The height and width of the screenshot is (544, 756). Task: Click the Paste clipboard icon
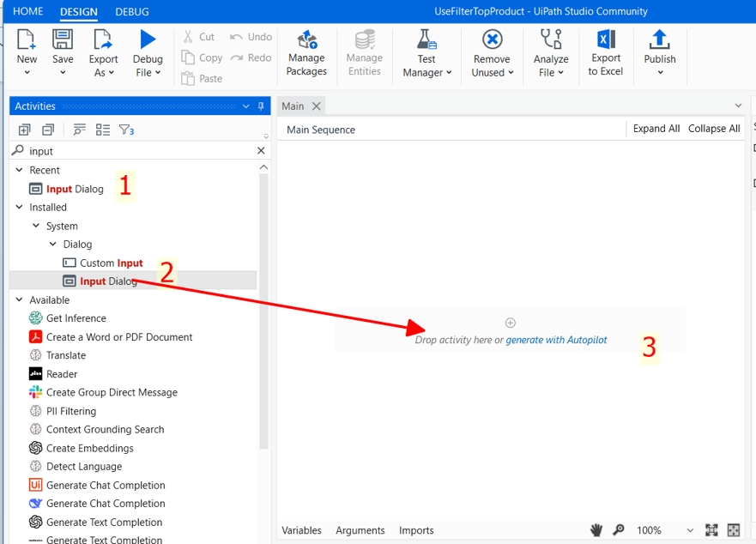[x=188, y=78]
